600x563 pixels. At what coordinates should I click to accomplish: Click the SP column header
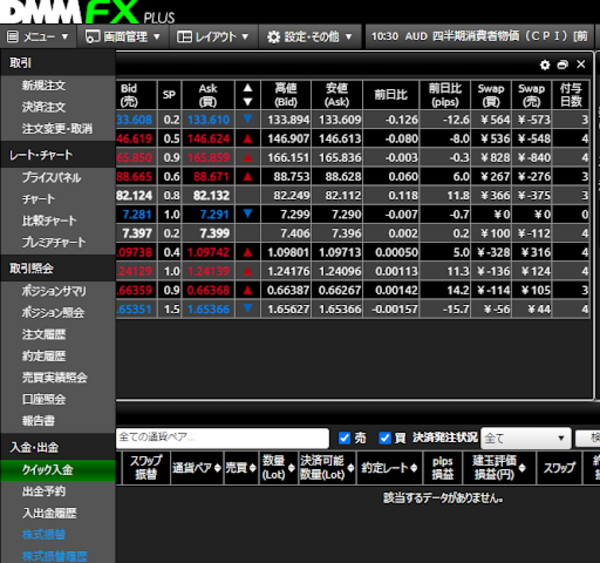(x=169, y=95)
